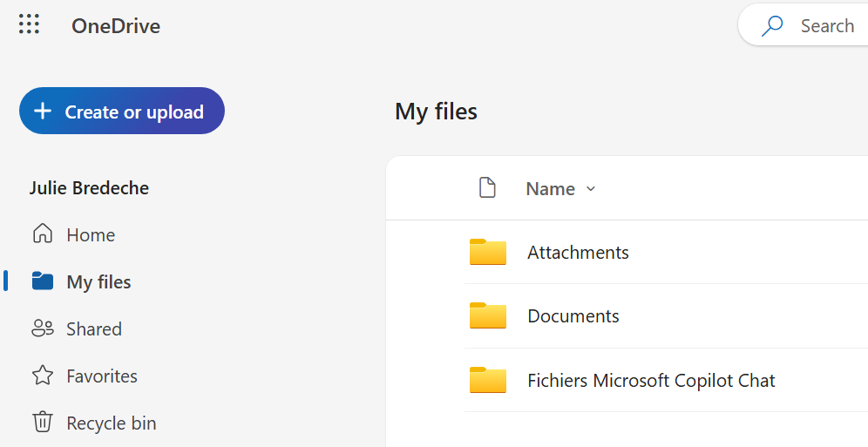Click the Shared people icon
This screenshot has width=868, height=447.
tap(42, 328)
